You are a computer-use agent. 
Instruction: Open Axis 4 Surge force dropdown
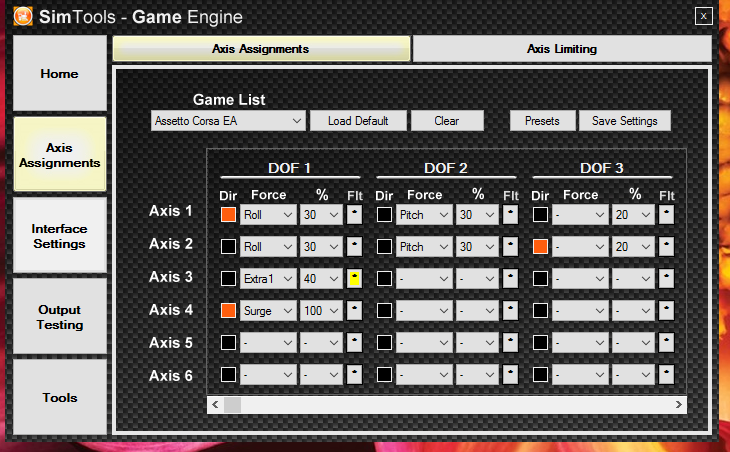(x=268, y=310)
